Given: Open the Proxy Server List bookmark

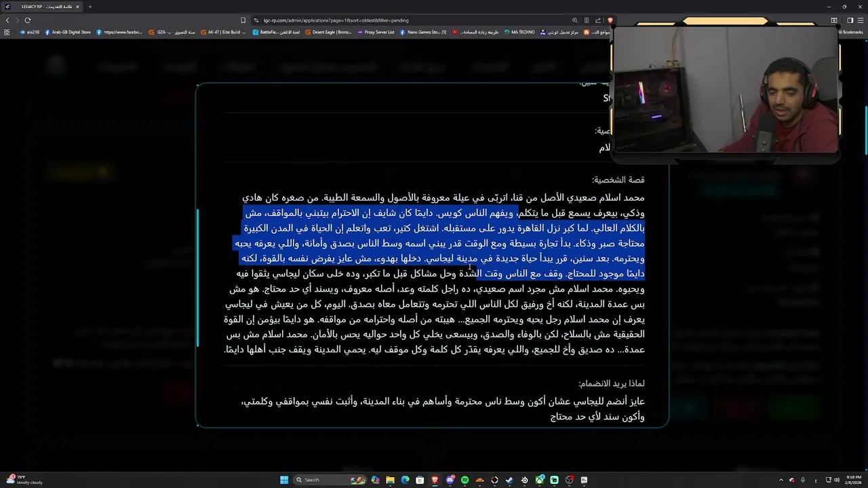Looking at the screenshot, I should (376, 32).
